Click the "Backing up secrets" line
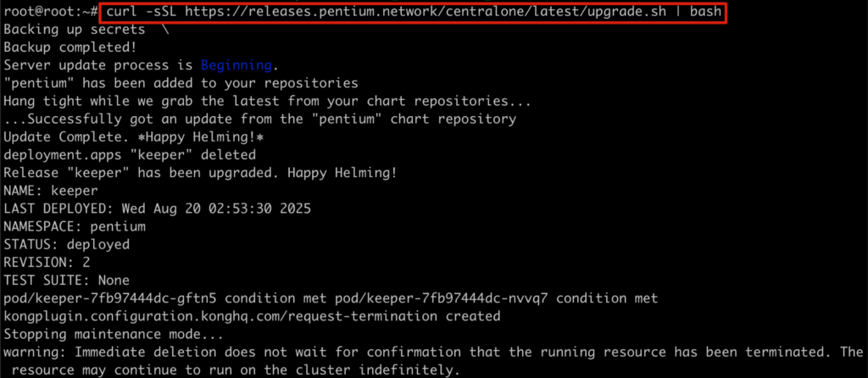 pyautogui.click(x=64, y=30)
